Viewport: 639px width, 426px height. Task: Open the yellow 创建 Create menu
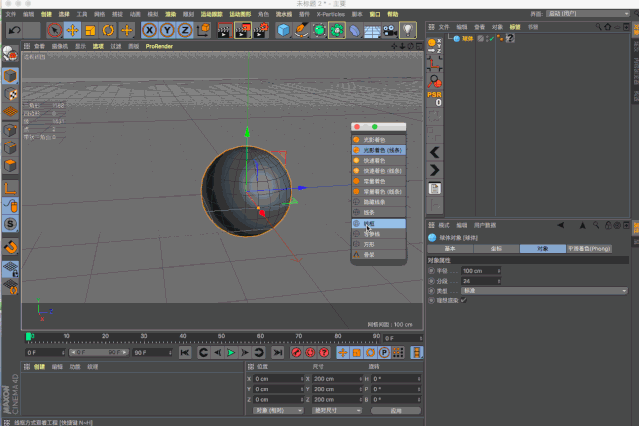46,14
